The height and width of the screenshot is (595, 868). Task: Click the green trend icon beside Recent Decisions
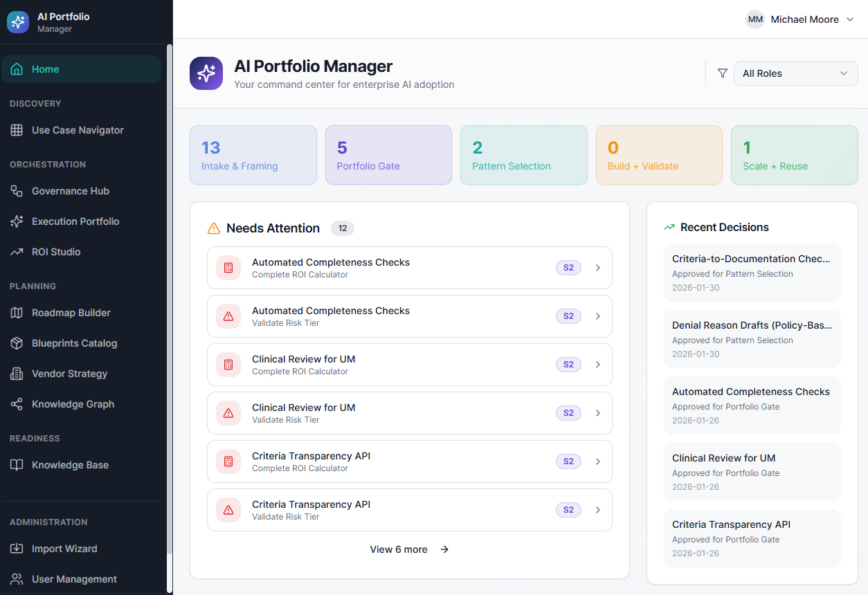coord(669,226)
